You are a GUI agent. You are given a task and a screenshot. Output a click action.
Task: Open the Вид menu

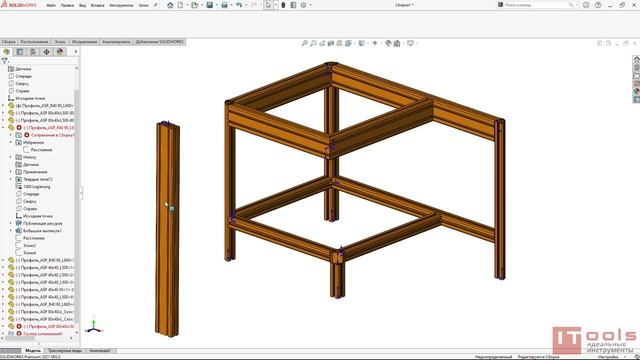[82, 5]
